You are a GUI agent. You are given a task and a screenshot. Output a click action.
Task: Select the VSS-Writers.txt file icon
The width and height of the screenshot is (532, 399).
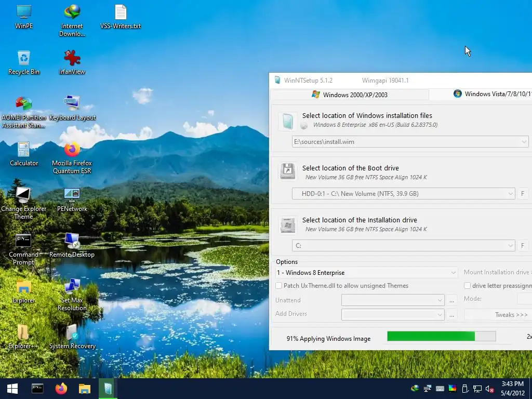coord(121,16)
